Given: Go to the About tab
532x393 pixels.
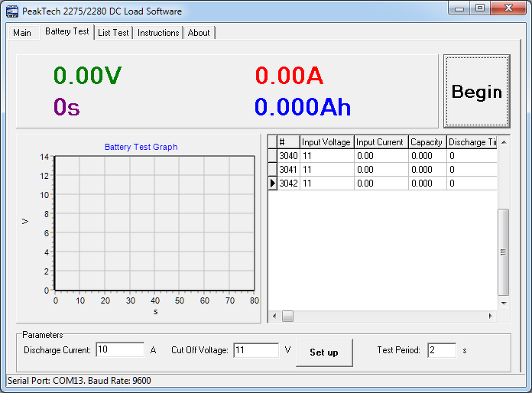Looking at the screenshot, I should point(199,33).
